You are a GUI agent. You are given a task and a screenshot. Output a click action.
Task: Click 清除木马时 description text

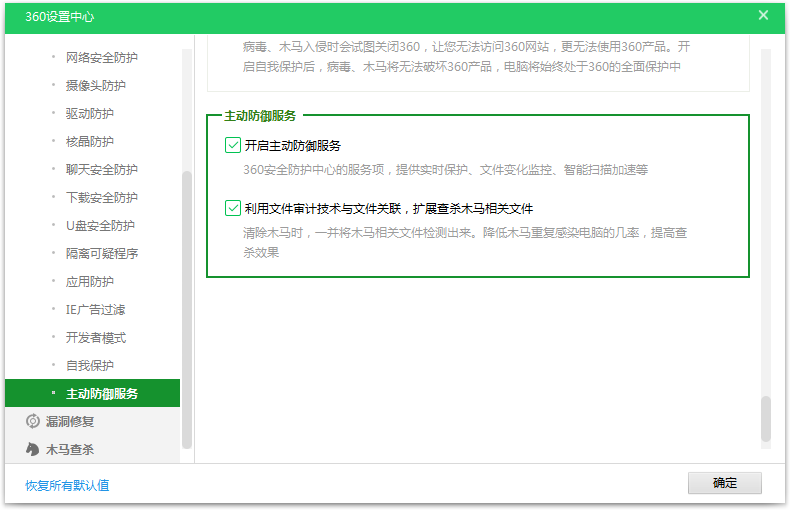[x=465, y=242]
